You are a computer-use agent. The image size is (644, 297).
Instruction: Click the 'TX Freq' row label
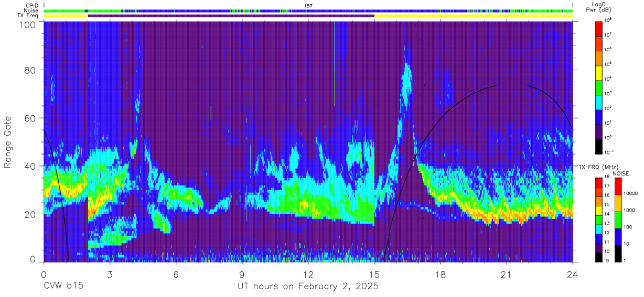(28, 16)
